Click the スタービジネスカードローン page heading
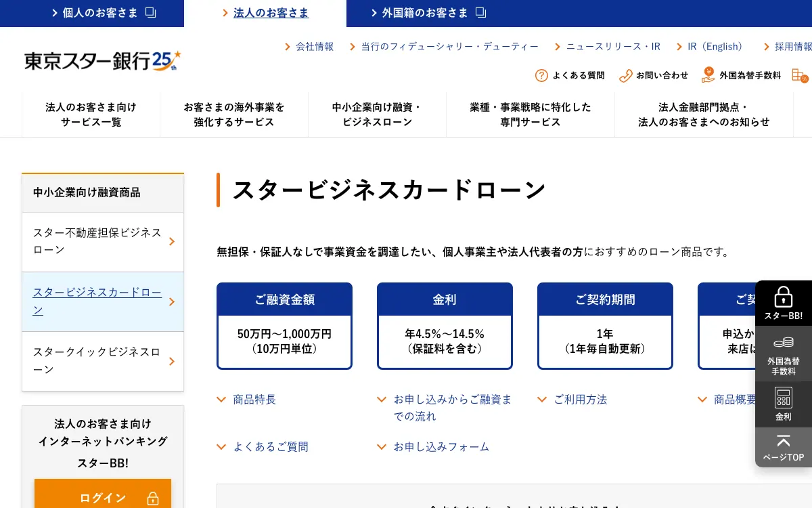Viewport: 812px width, 508px height. (389, 190)
